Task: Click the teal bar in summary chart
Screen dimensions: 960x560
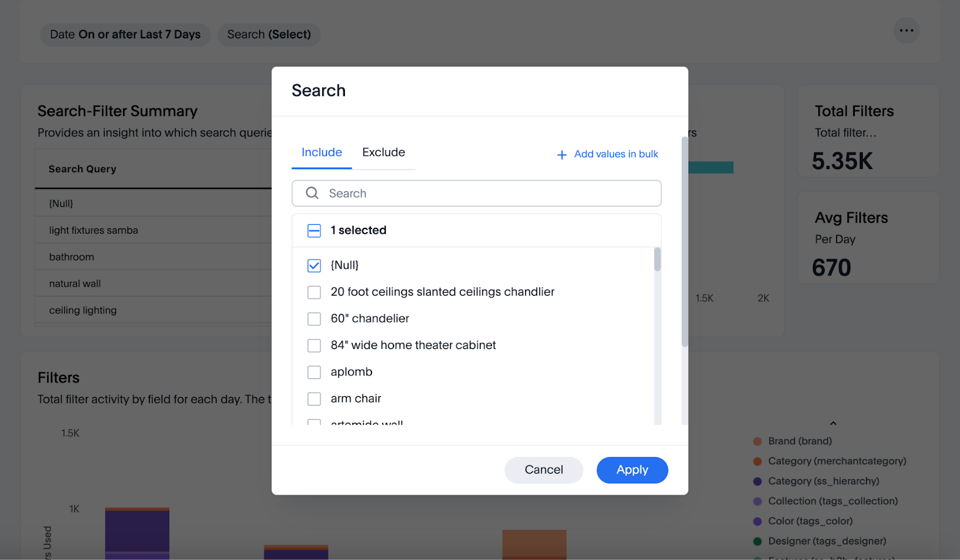Action: 711,167
